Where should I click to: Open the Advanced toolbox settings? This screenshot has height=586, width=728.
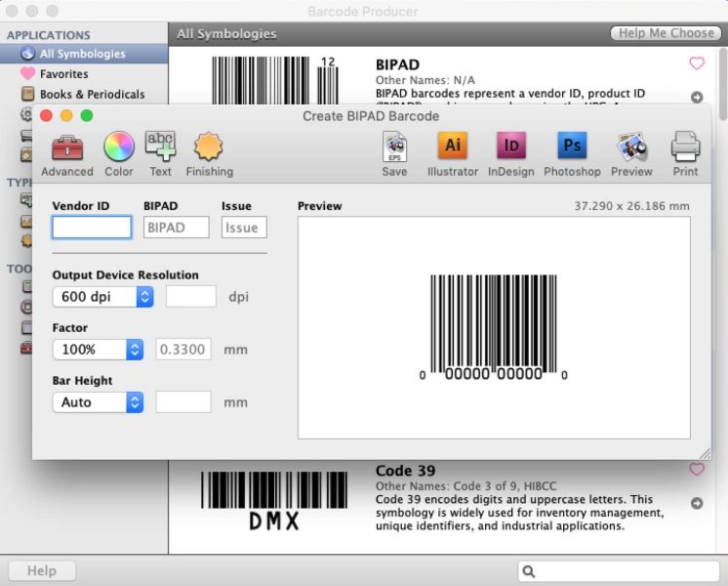(67, 155)
